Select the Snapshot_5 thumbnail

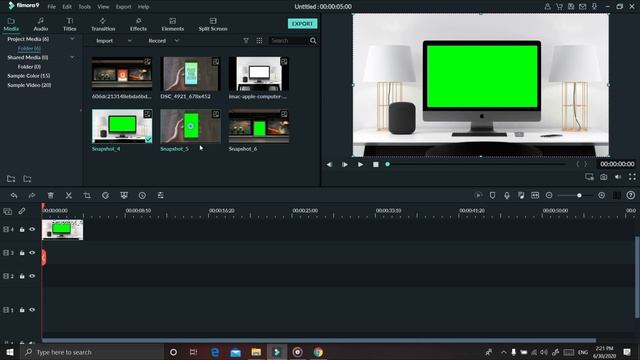pos(191,126)
